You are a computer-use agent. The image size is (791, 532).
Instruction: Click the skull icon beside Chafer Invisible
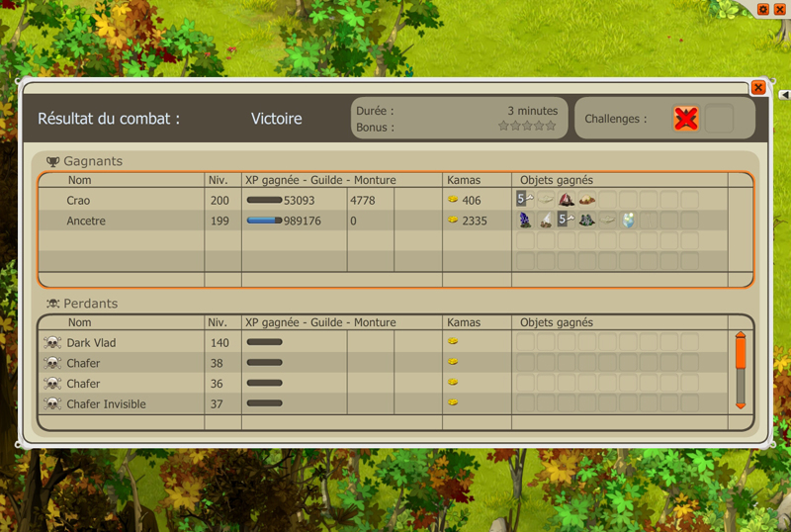pyautogui.click(x=52, y=403)
